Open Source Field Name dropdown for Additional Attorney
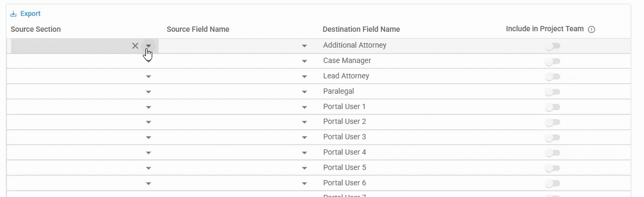 tap(304, 46)
